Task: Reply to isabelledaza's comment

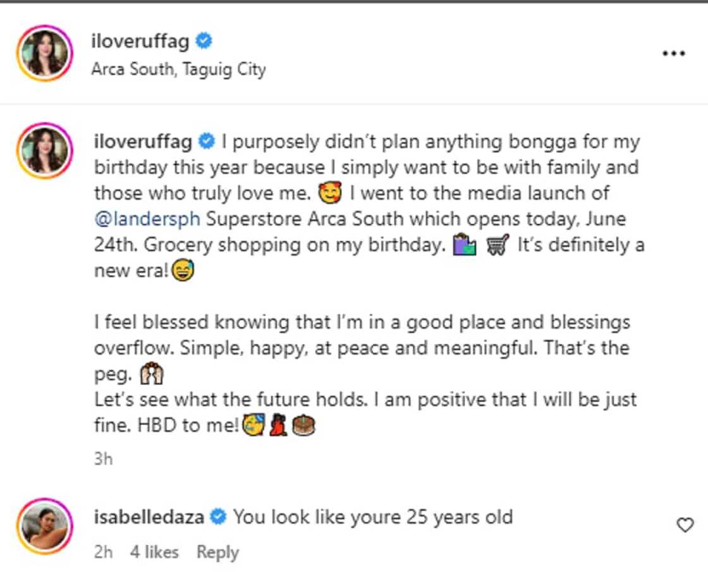Action: 217,552
